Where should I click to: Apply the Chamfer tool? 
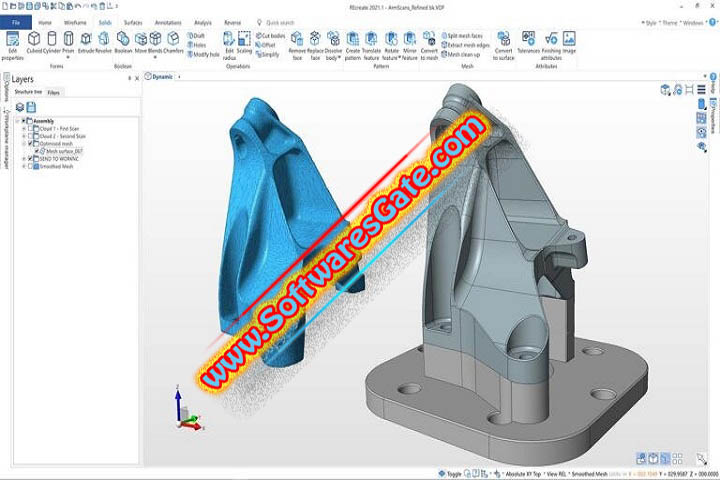point(171,40)
